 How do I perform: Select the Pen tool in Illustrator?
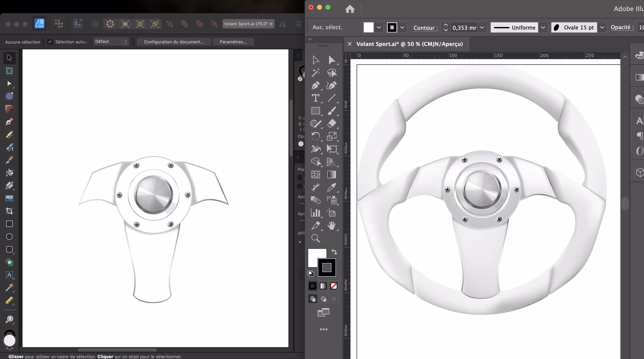(315, 85)
